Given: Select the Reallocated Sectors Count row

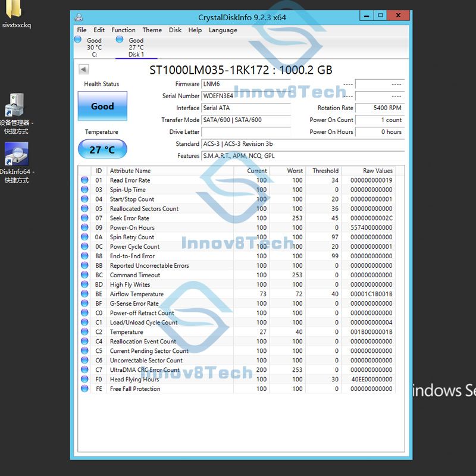Looking at the screenshot, I should point(144,209).
